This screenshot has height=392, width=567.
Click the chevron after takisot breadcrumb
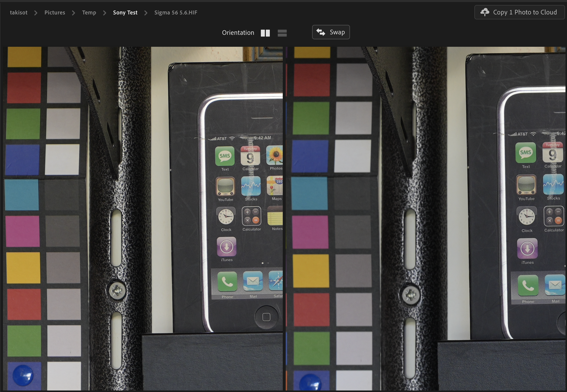coord(36,13)
